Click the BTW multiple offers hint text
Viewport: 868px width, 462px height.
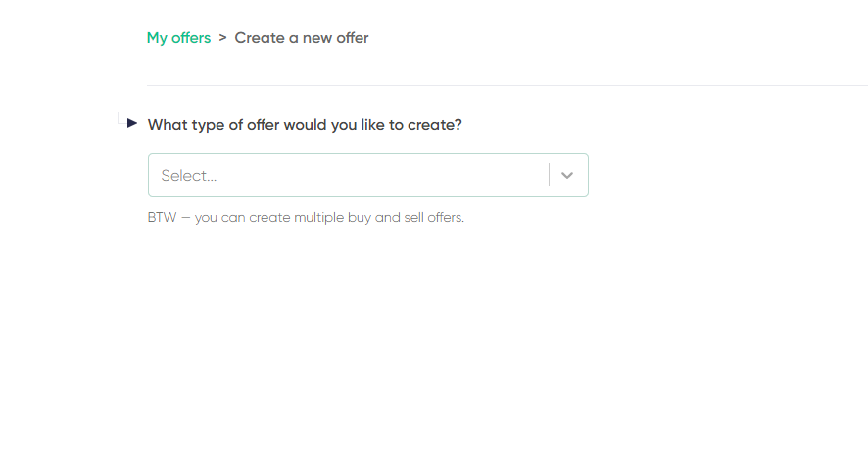click(306, 218)
